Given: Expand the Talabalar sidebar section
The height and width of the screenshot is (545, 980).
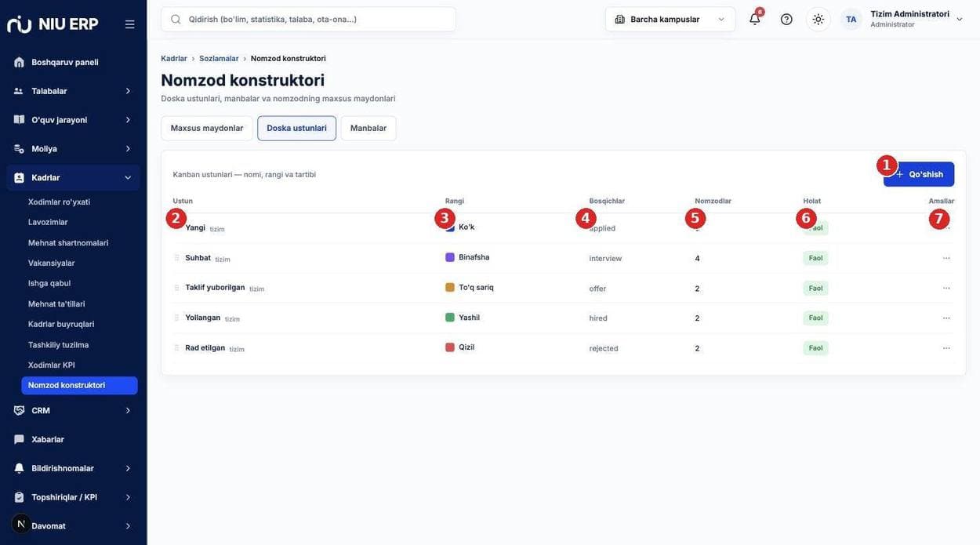Looking at the screenshot, I should (73, 91).
